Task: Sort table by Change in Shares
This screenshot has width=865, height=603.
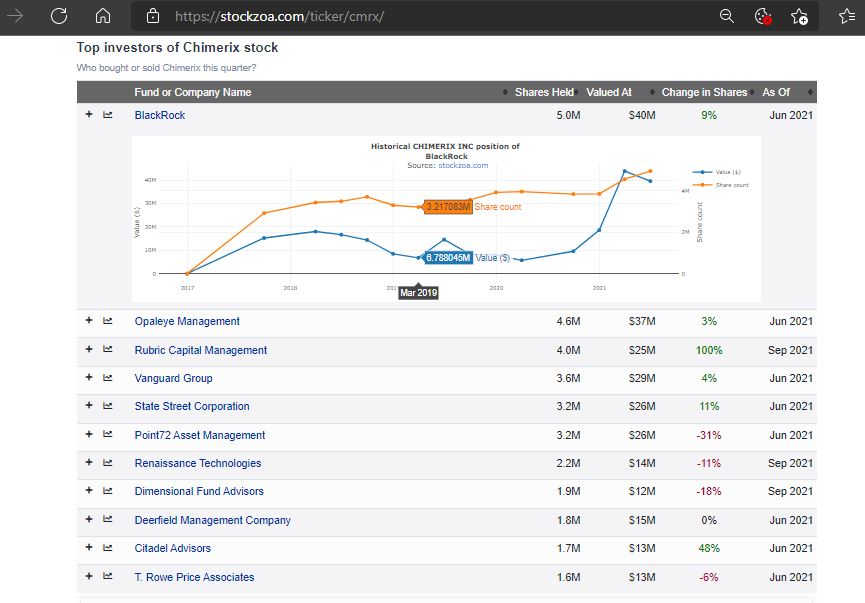Action: coord(704,92)
